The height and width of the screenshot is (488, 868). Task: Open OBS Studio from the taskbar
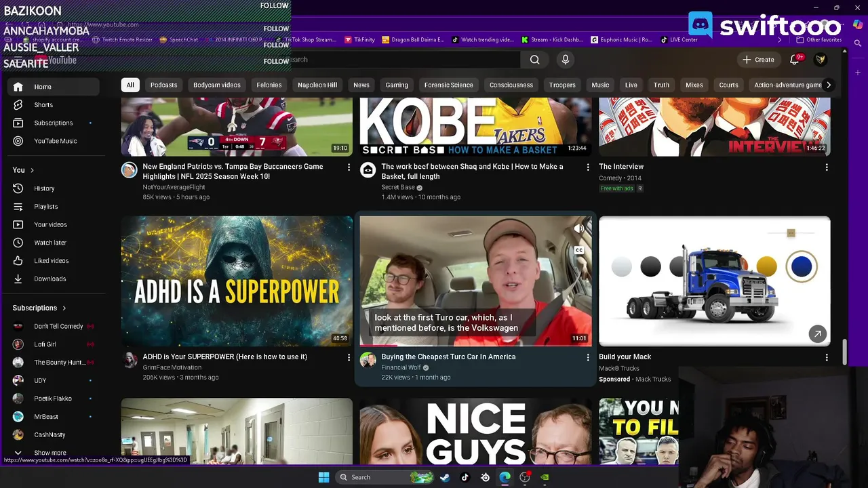point(525,477)
